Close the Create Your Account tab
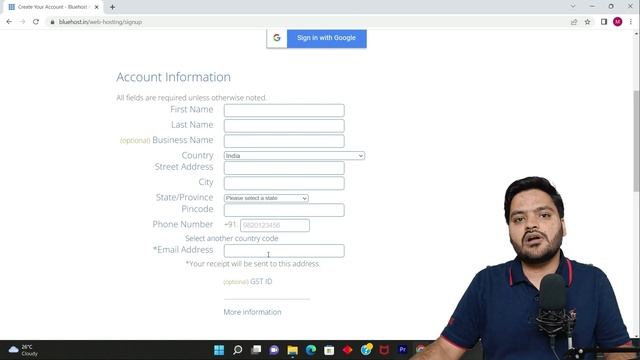 [x=97, y=7]
